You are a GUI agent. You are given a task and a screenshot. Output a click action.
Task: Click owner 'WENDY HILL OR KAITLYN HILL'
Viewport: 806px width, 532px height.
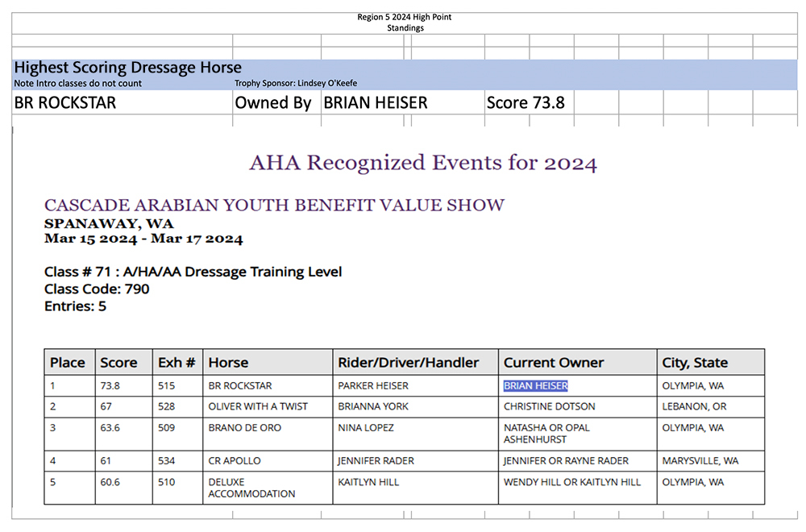[572, 482]
